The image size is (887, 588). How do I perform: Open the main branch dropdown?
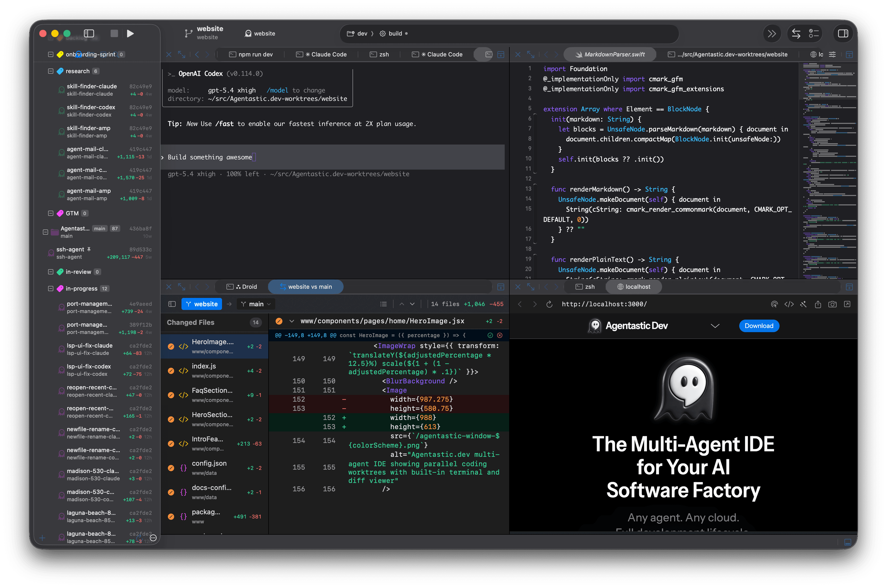click(x=256, y=304)
